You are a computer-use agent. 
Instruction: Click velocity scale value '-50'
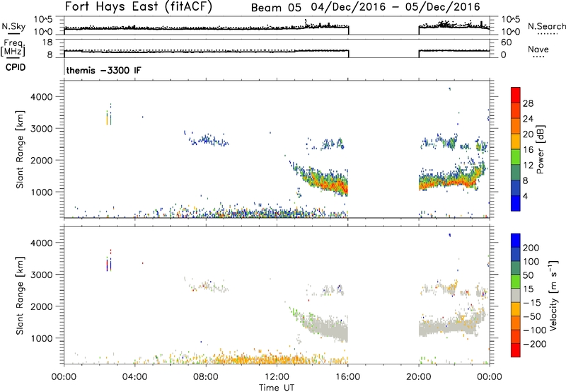pos(532,316)
